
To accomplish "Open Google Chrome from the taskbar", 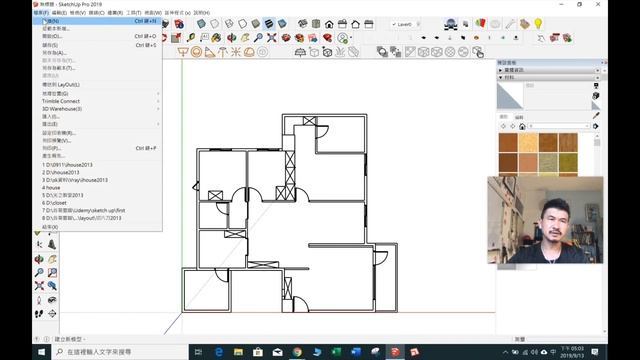I will [x=297, y=352].
